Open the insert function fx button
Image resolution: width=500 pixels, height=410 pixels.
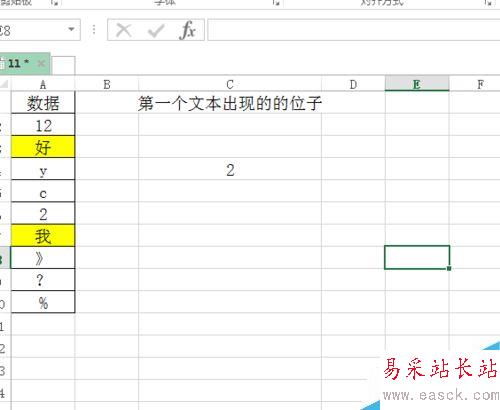[x=188, y=30]
